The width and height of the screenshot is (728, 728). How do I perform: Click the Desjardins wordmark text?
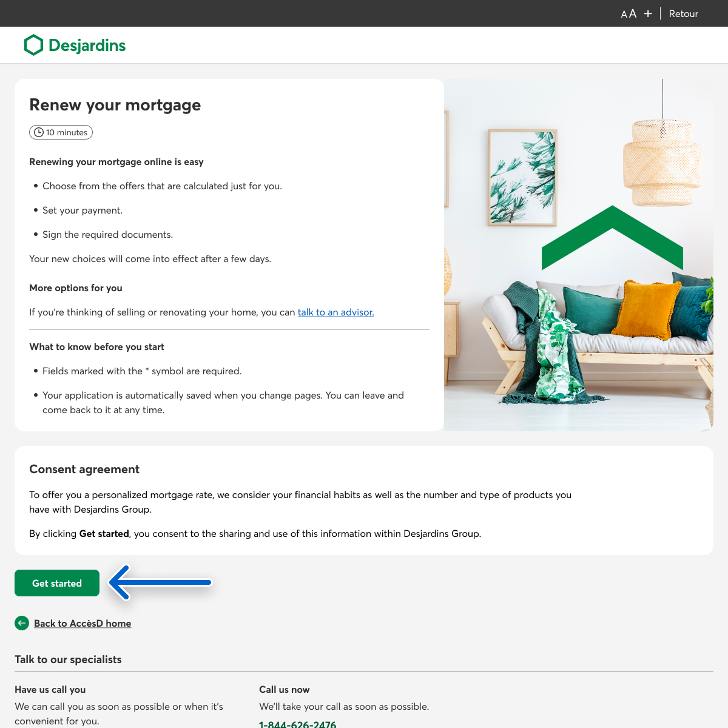click(87, 45)
